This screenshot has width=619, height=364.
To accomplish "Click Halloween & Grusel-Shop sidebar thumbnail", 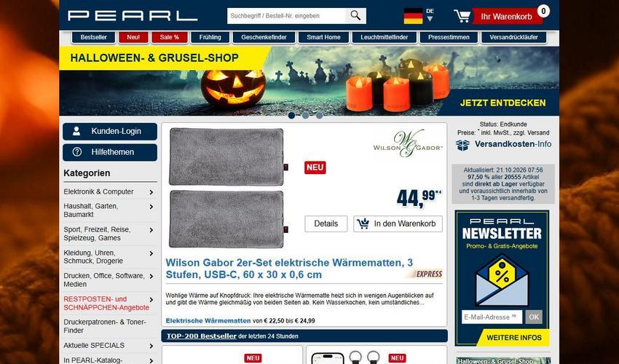I will [503, 360].
